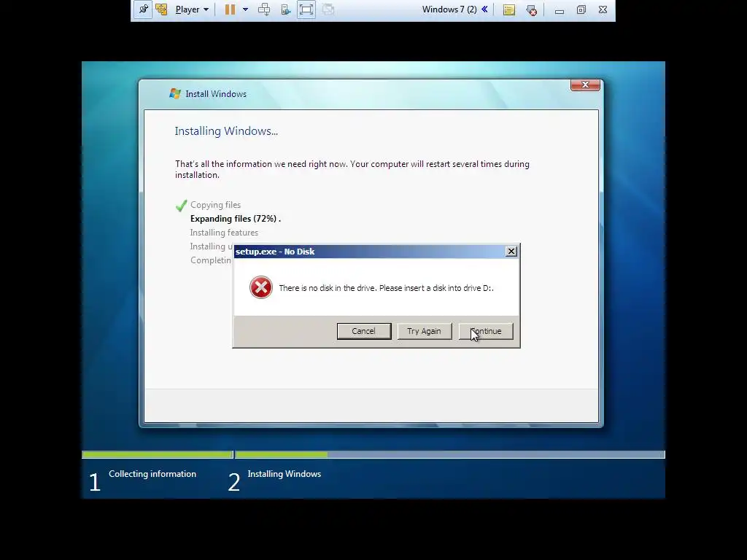Close the Install Windows dialog
747x560 pixels.
point(585,85)
